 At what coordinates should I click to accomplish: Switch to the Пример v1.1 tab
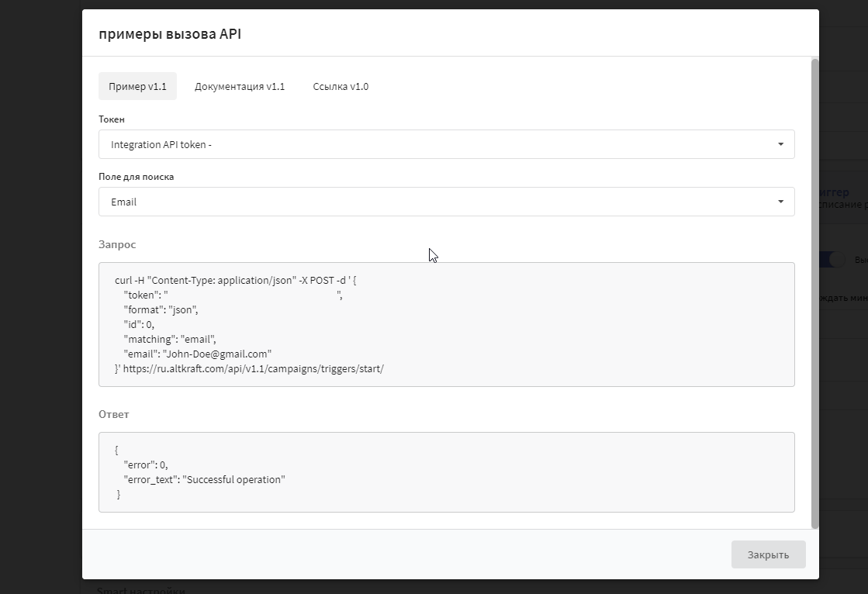(137, 86)
